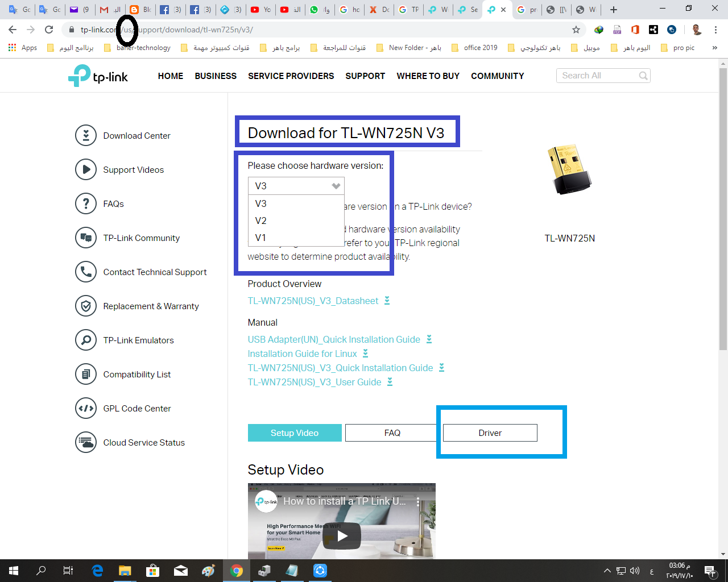The width and height of the screenshot is (728, 582).
Task: Click inside Search All input field
Action: 598,76
